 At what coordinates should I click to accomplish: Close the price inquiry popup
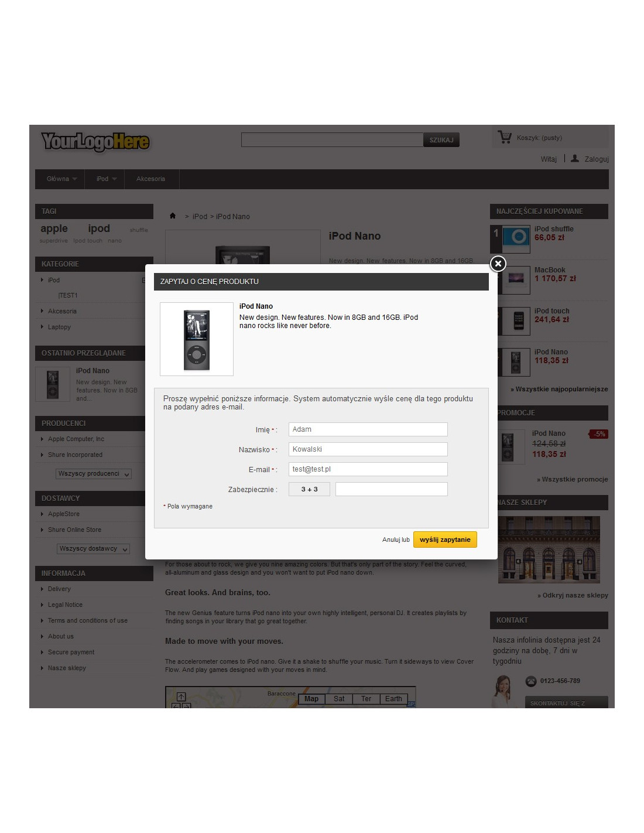tap(498, 264)
